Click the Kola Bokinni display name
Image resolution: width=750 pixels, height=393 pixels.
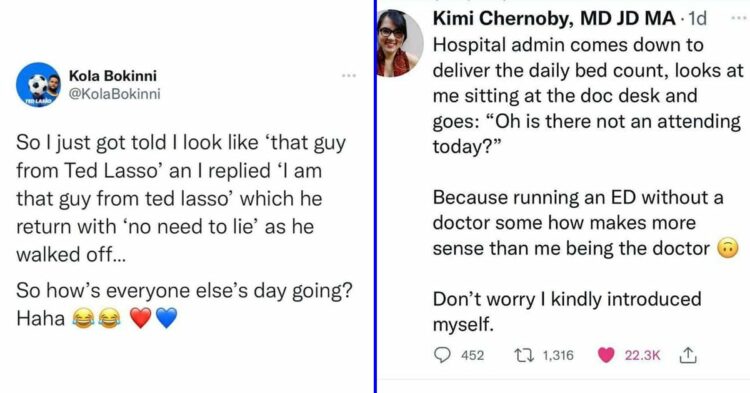(112, 76)
